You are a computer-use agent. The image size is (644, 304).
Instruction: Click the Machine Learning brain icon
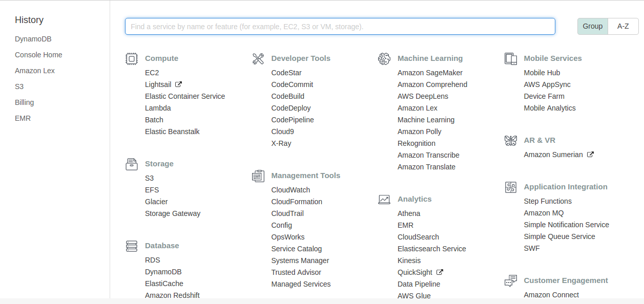click(384, 59)
